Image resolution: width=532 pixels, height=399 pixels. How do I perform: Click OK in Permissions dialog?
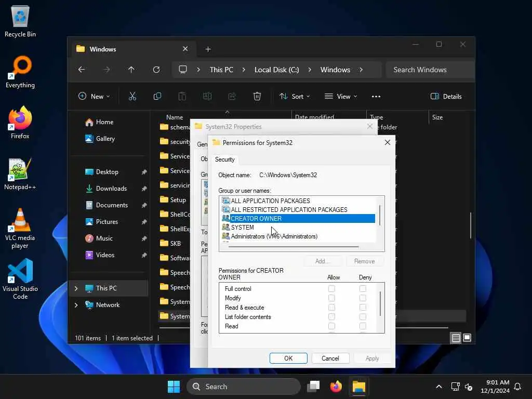tap(288, 358)
